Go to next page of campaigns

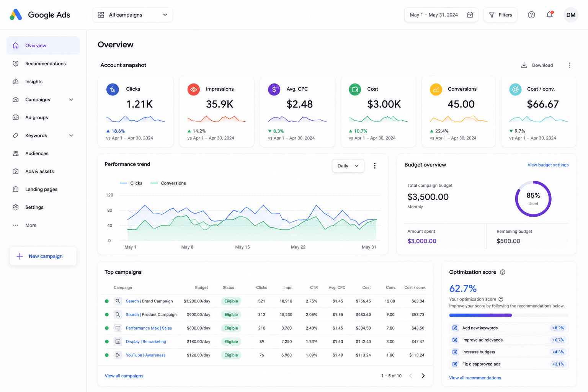[x=423, y=376]
